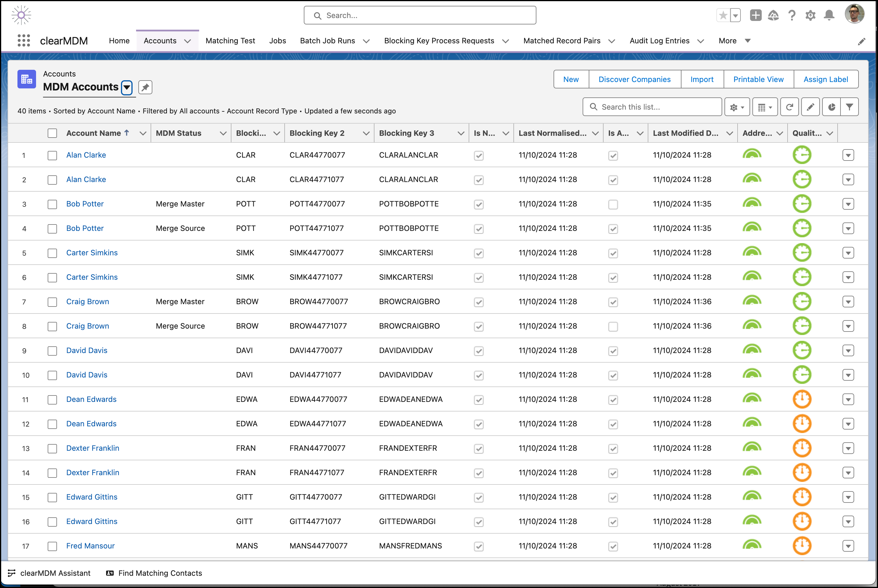Refresh the MDM Accounts list view
The image size is (878, 588).
(790, 107)
